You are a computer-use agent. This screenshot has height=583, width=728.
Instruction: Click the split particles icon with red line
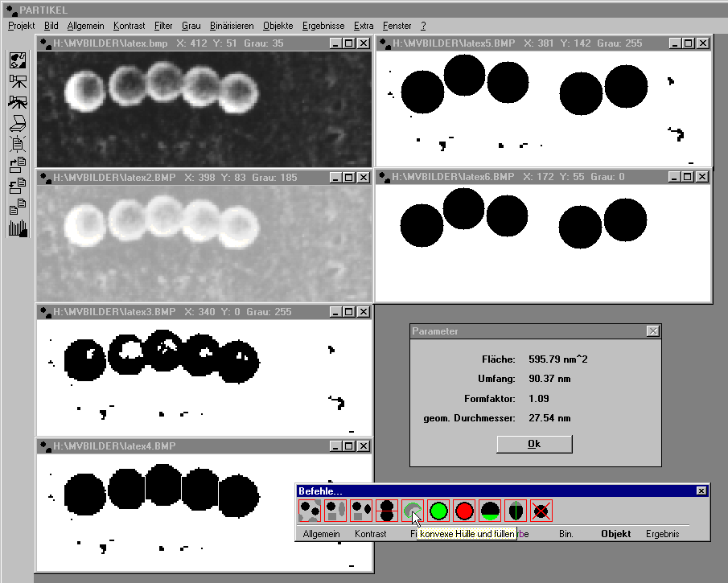click(x=387, y=511)
